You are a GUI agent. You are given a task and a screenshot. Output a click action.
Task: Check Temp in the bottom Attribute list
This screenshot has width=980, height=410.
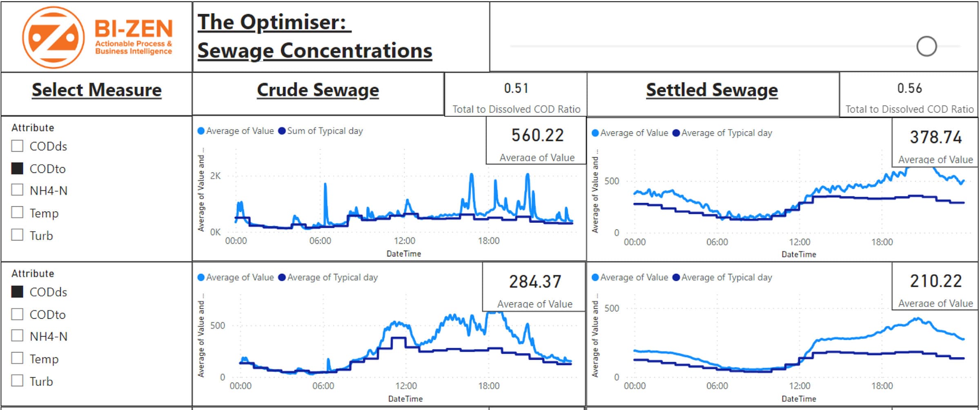click(x=17, y=358)
